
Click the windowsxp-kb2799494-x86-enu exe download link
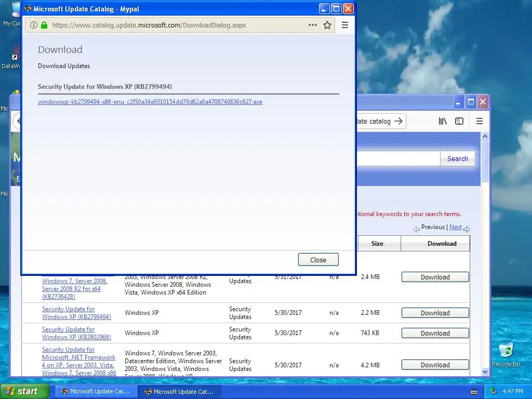[x=150, y=102]
